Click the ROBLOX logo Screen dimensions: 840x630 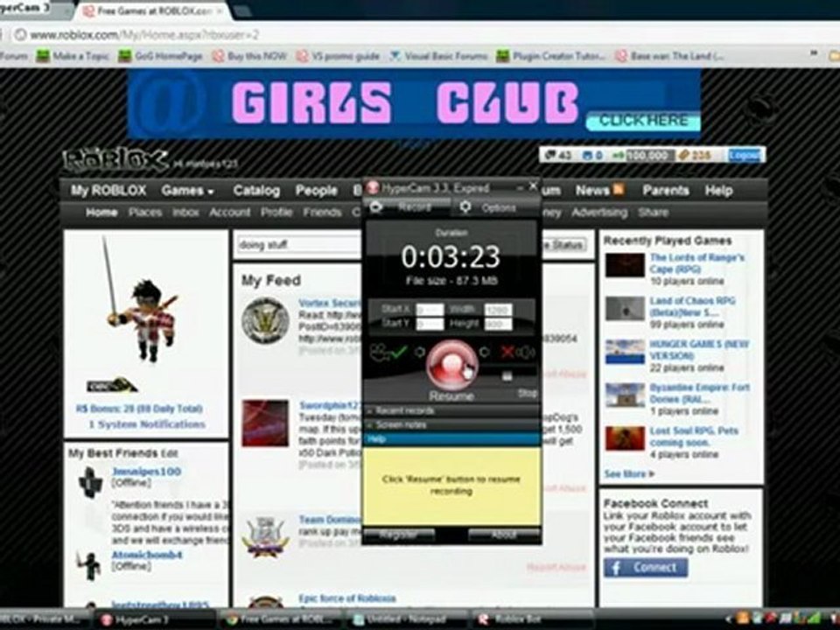[115, 159]
